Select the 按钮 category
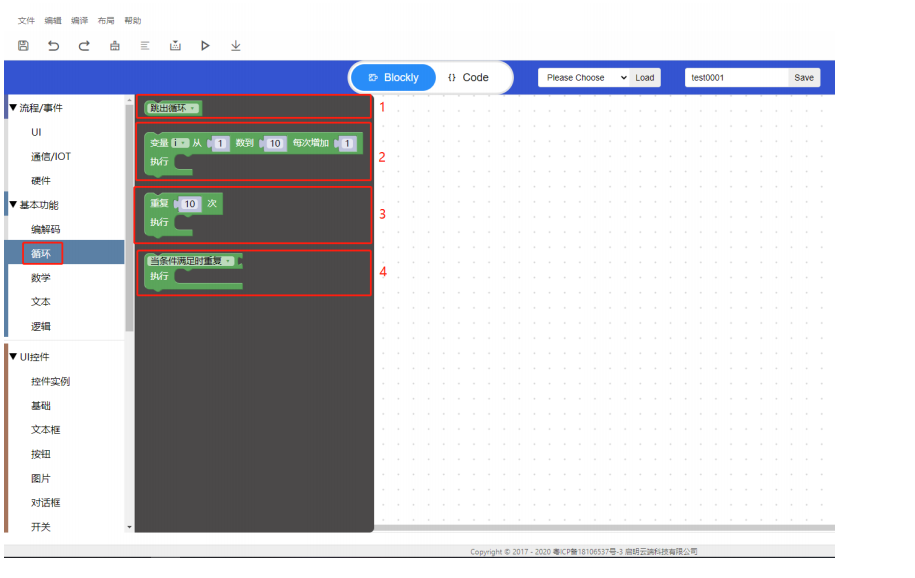Screen dimensions: 915x578 point(41,454)
